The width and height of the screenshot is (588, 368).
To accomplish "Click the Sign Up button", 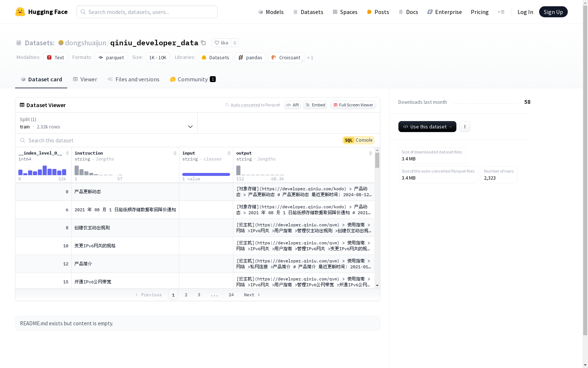I will [x=553, y=12].
